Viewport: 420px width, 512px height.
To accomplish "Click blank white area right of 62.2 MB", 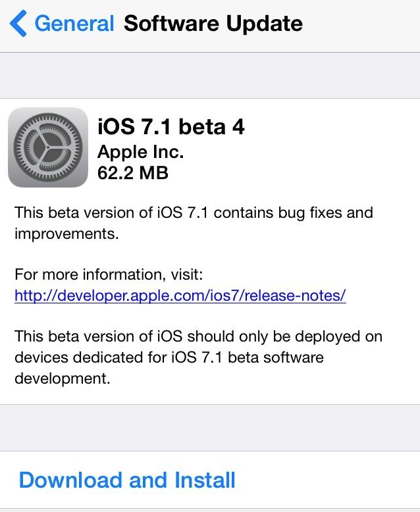I will click(x=296, y=173).
